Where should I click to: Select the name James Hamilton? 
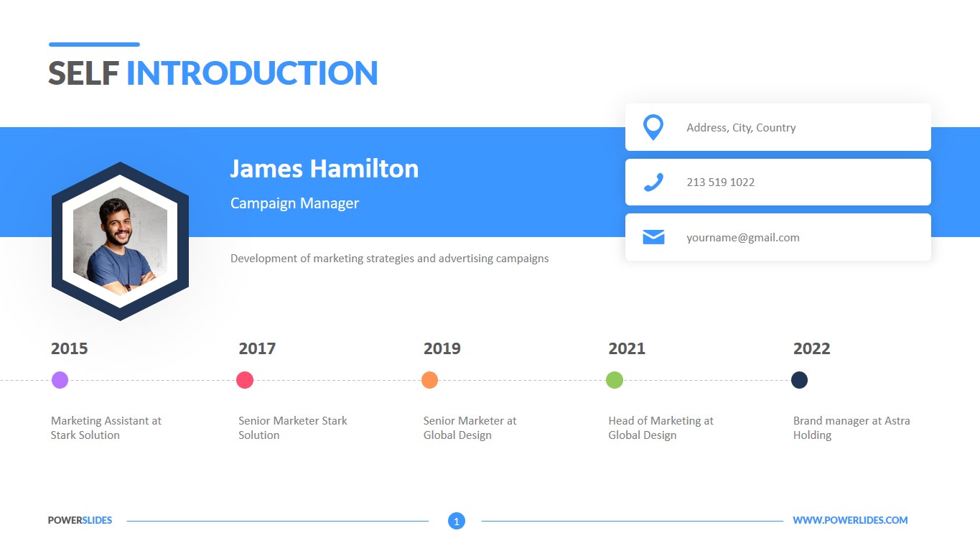coord(325,169)
